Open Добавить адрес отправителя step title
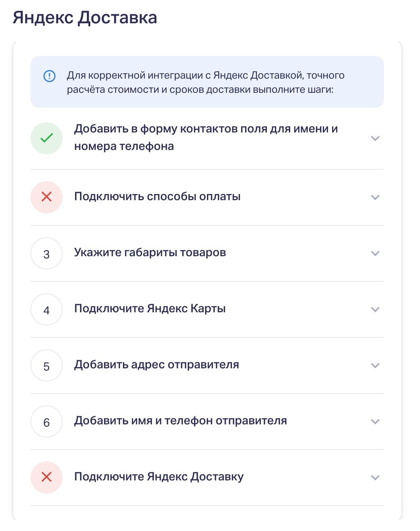 pos(156,365)
